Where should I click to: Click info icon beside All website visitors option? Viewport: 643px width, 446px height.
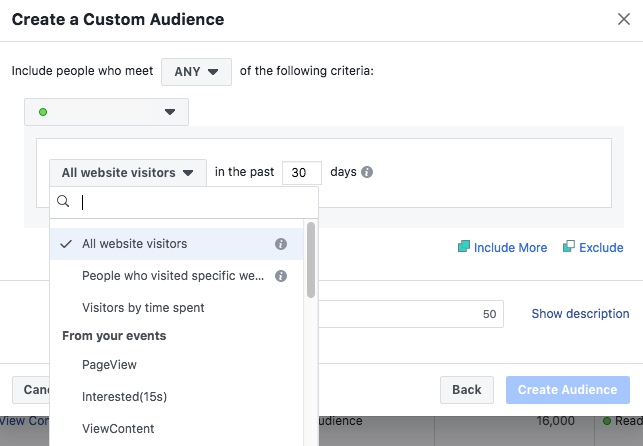coord(281,244)
